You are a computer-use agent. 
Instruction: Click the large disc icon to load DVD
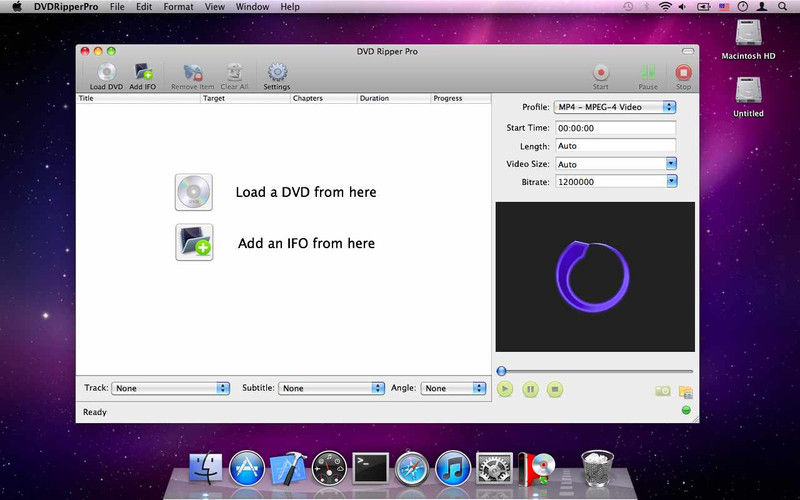click(x=194, y=192)
